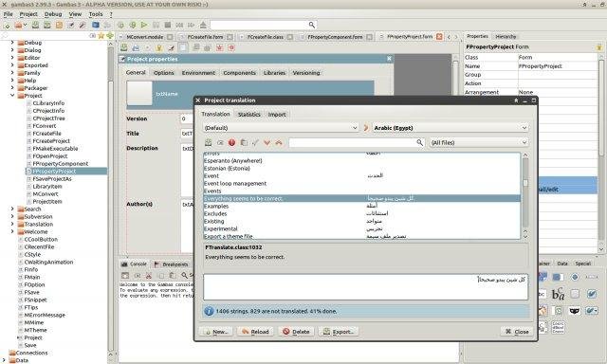Click the star icon above project tree
Viewport: 607px width, 364px height.
pos(101,36)
